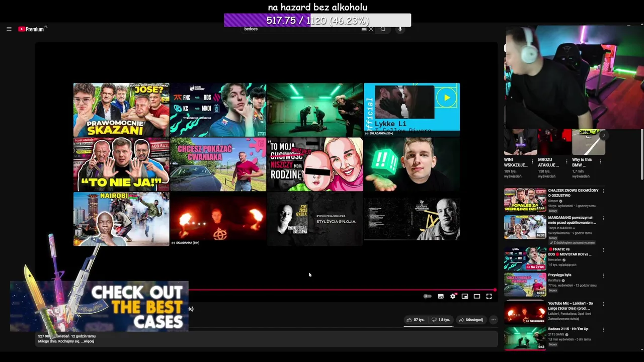
Task: Go to YouTube Premium home logo
Action: (x=32, y=29)
